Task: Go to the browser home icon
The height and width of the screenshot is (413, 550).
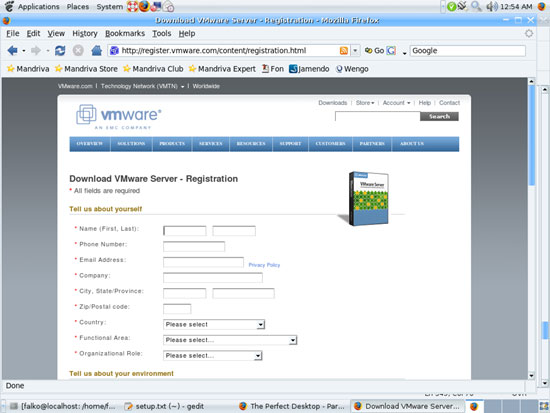Action: 96,51
